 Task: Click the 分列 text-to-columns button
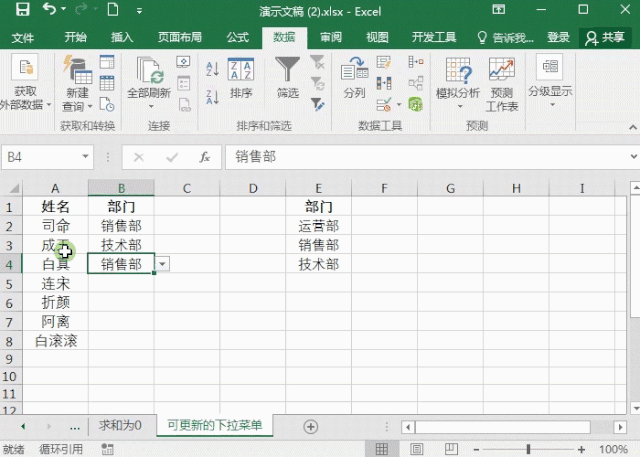[354, 78]
